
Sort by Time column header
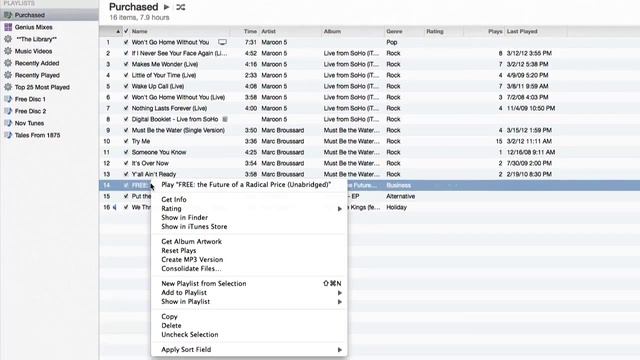pos(250,31)
